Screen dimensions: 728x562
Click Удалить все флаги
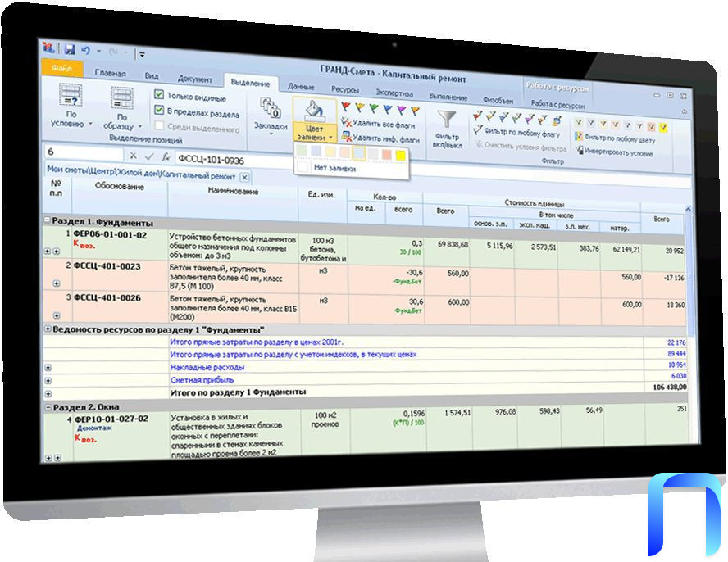coord(377,124)
